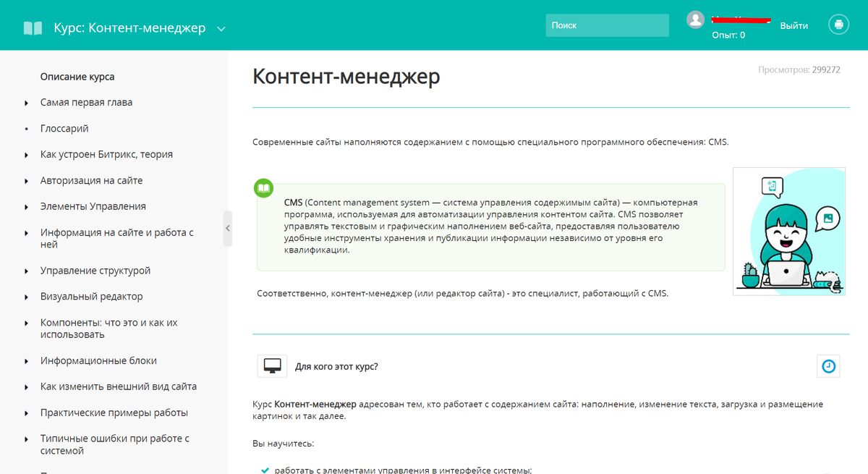Viewport: 868px width, 474px height.
Task: Click the illustration of the content manager
Action: 788,230
